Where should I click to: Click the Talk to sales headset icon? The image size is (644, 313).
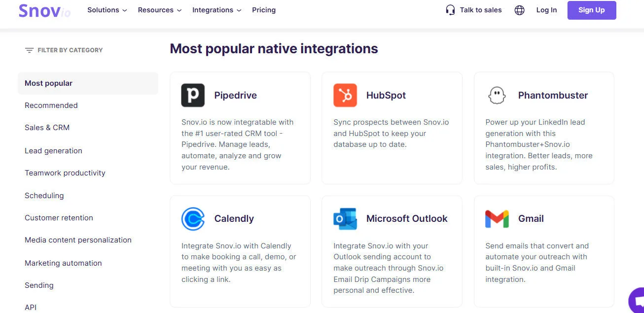click(x=450, y=9)
